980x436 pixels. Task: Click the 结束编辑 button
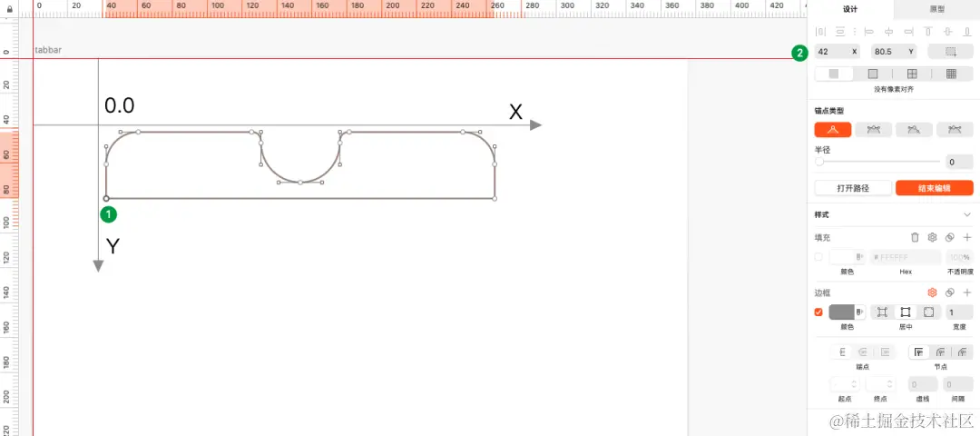[935, 188]
